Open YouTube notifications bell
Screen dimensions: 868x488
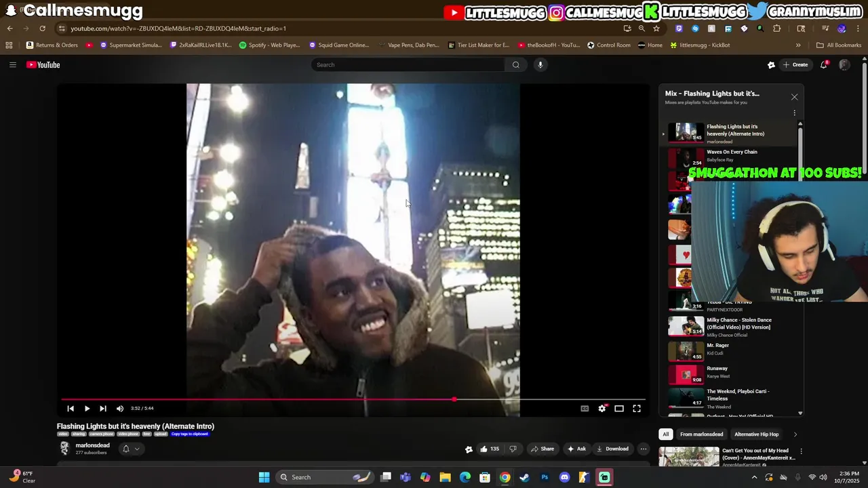pos(824,65)
